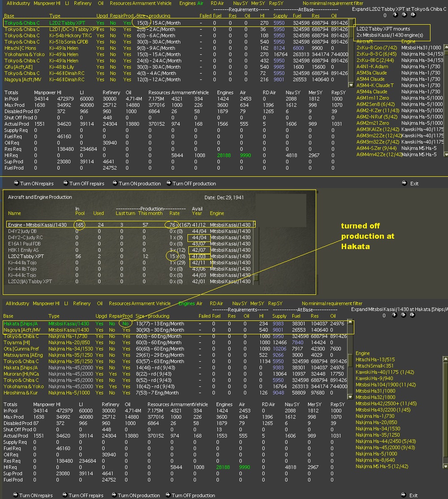Viewport: 448px width, 499px height.
Task: Toggle 'No minimal requirement filter' on bottom screen
Action: (332, 303)
